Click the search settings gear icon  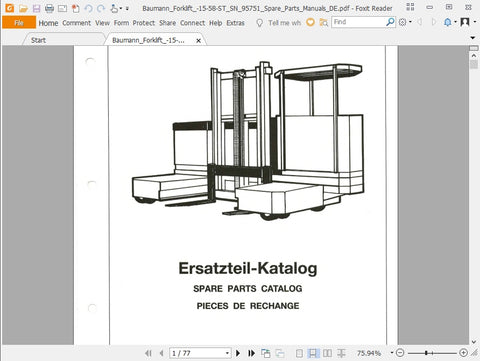coord(402,22)
